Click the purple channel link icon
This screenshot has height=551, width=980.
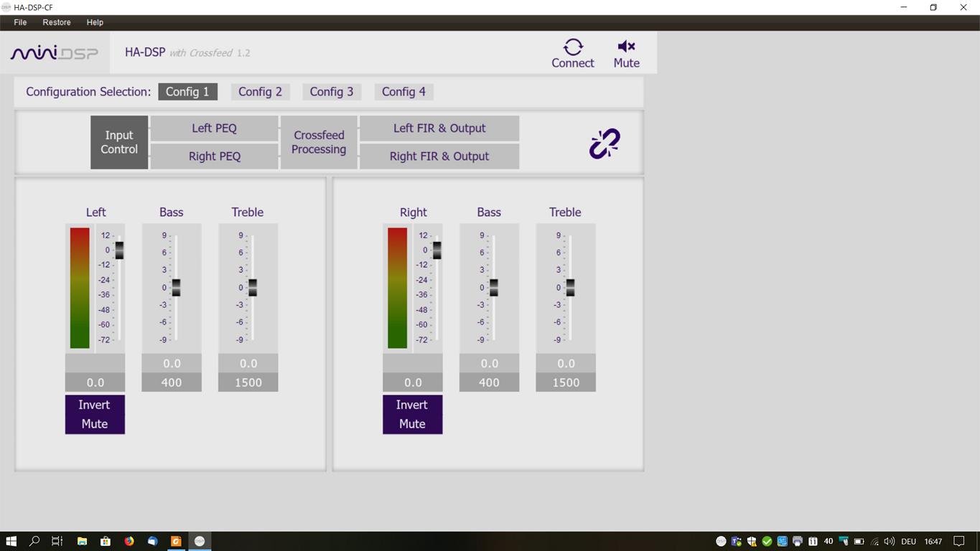(604, 143)
